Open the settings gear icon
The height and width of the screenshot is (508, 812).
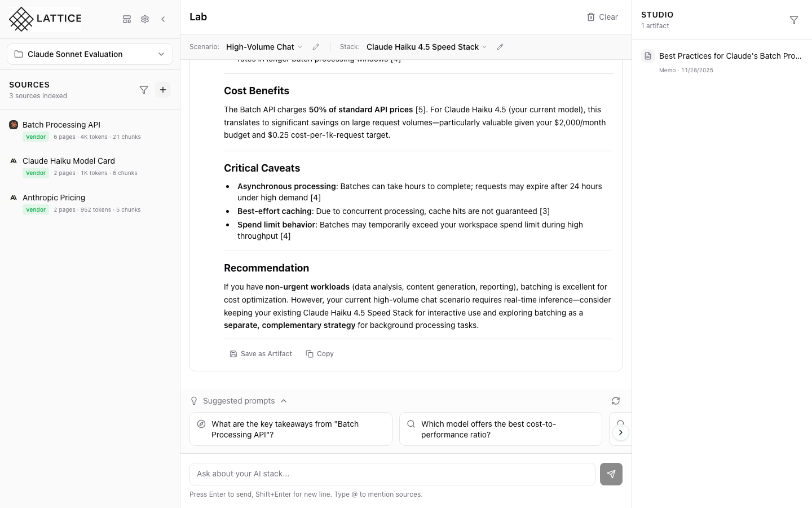click(145, 19)
